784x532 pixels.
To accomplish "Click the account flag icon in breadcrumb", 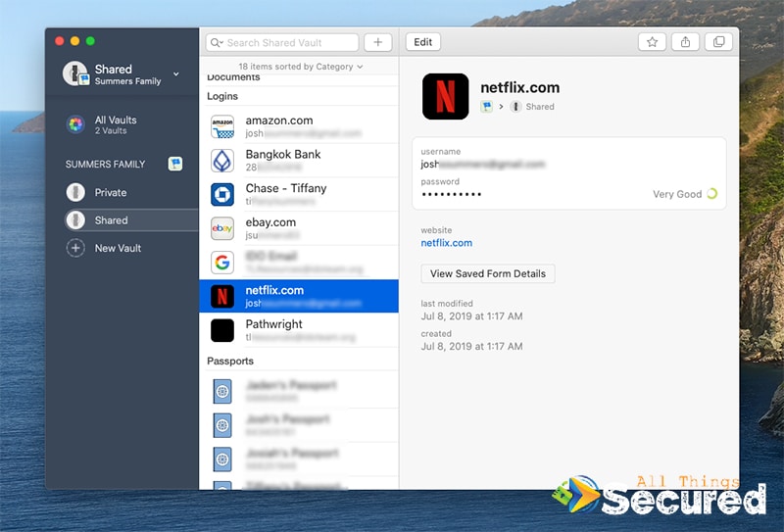I will [x=486, y=106].
